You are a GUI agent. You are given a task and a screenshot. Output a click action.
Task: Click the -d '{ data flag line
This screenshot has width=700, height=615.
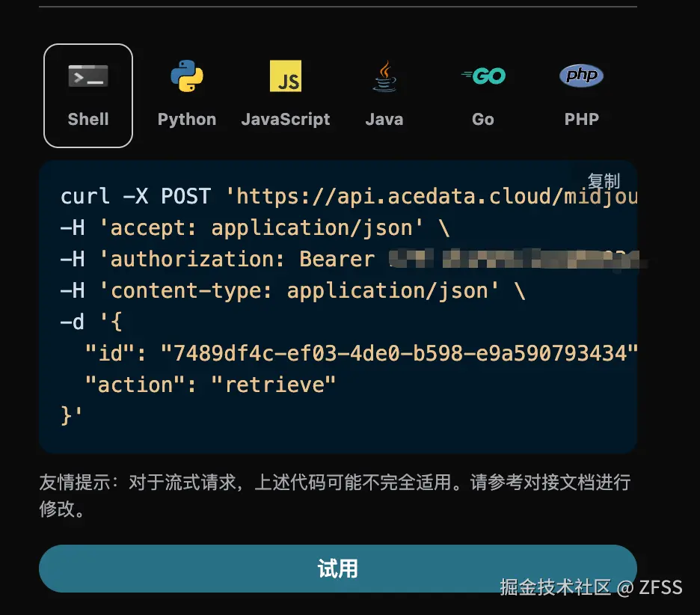91,322
